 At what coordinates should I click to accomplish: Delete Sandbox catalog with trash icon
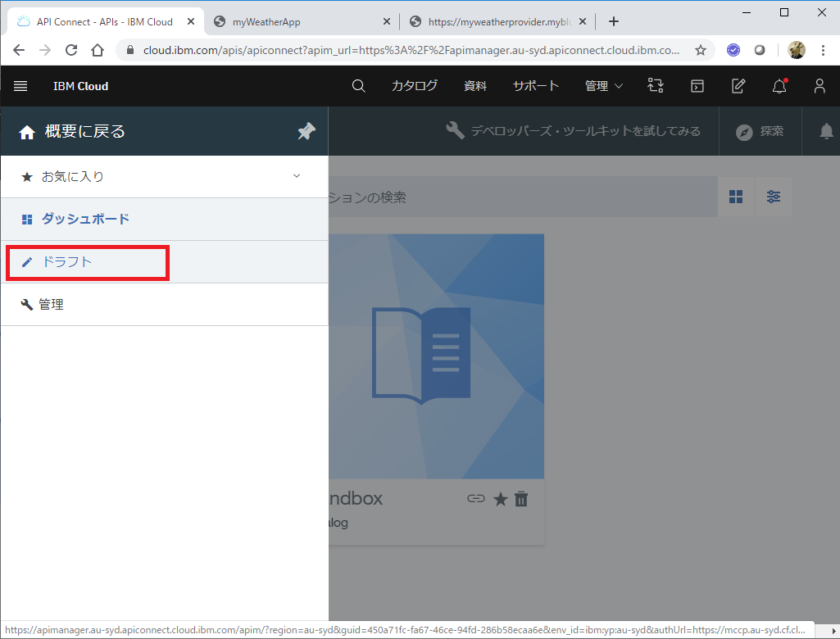(521, 499)
